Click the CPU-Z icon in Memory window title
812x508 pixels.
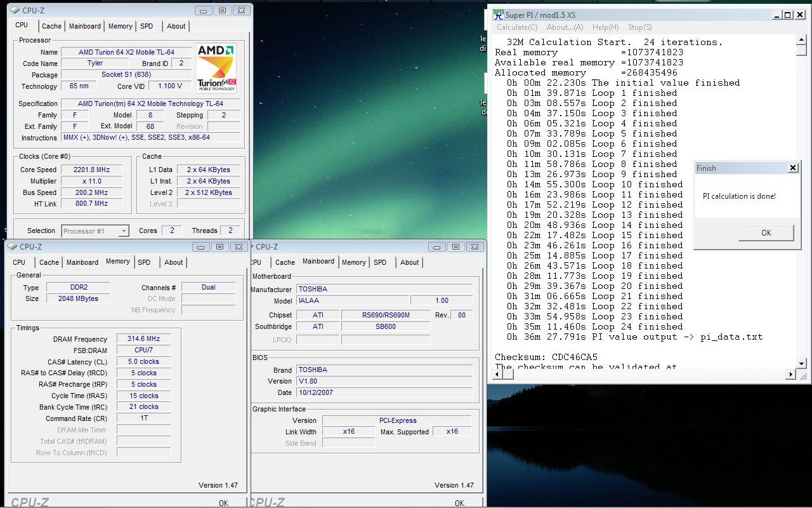[11, 246]
